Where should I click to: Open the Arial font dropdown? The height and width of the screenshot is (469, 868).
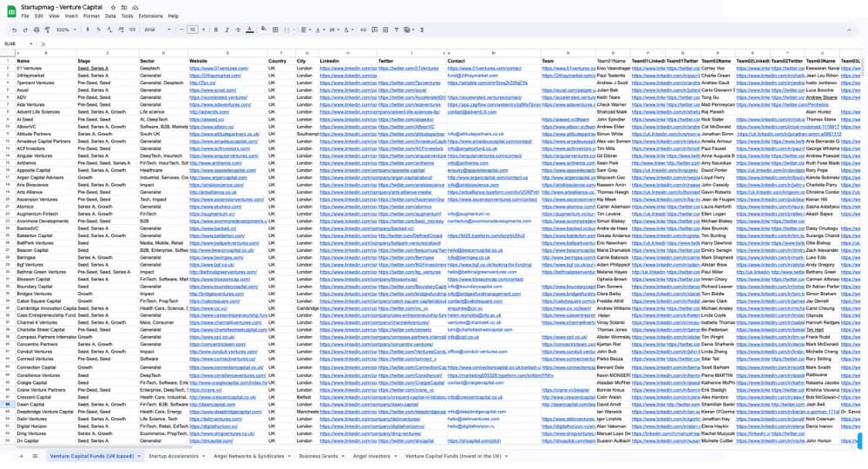[x=157, y=30]
